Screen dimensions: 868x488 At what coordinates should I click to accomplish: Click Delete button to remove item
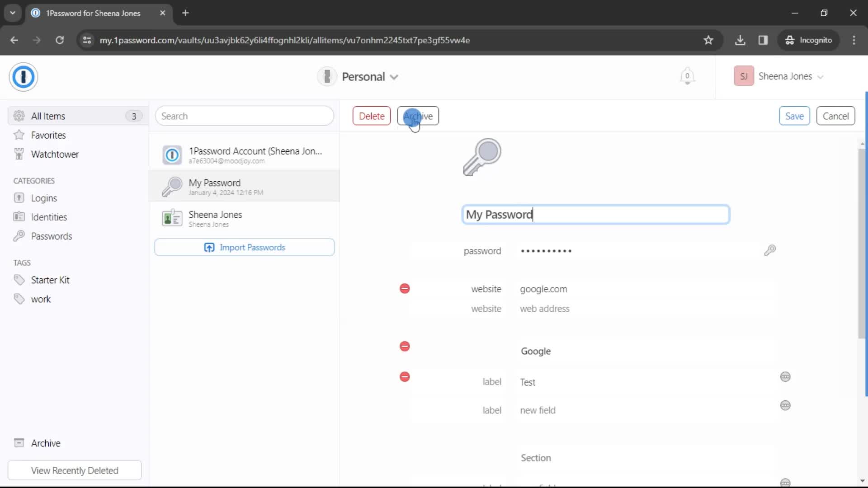pos(372,116)
